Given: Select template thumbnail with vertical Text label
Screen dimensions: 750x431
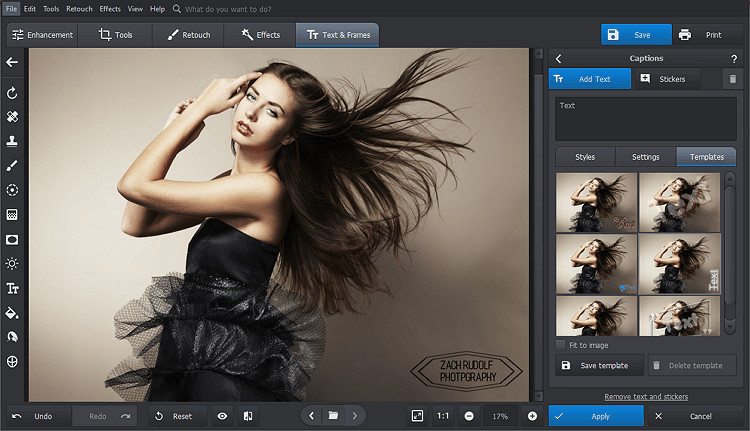Looking at the screenshot, I should [x=680, y=264].
